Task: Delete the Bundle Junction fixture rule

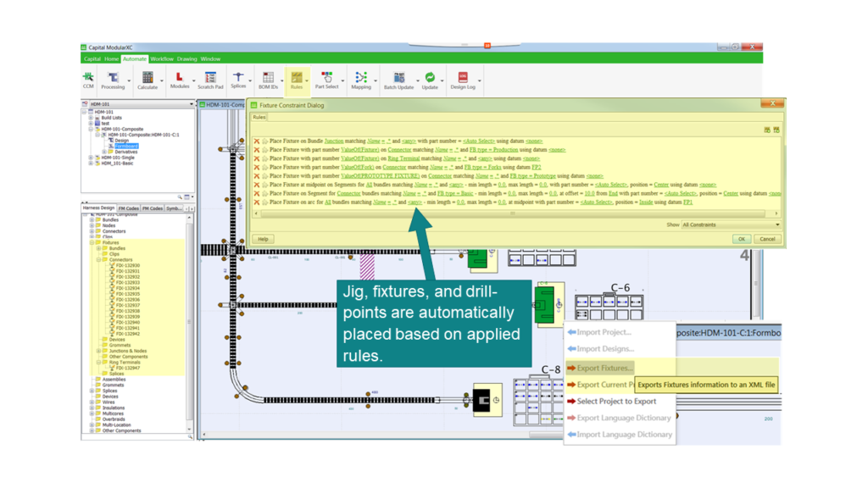Action: click(257, 141)
